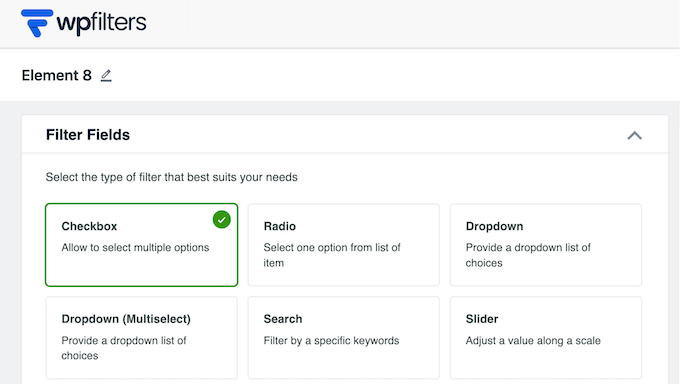Click 'Select the type of filter' description text
This screenshot has height=384, width=680.
pos(172,177)
